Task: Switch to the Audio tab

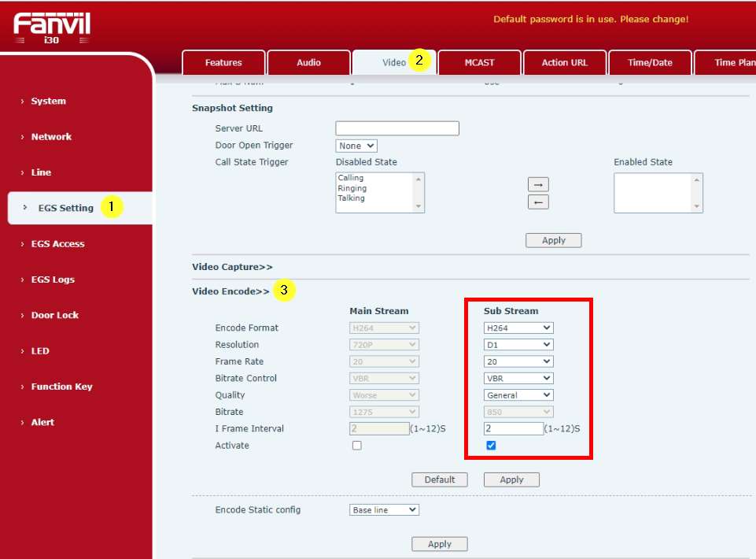Action: click(308, 63)
